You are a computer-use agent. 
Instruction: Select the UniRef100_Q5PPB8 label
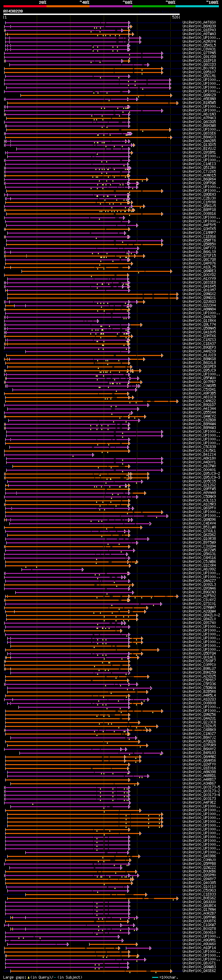(x=199, y=864)
